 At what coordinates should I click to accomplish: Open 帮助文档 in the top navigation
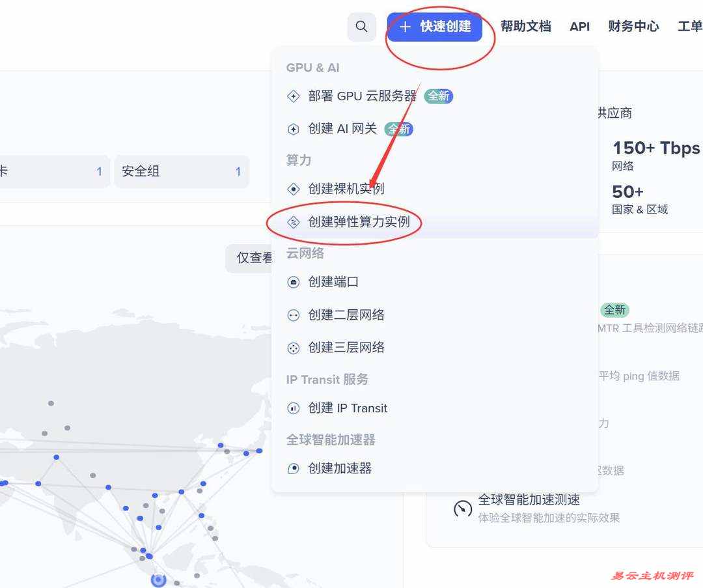(525, 27)
